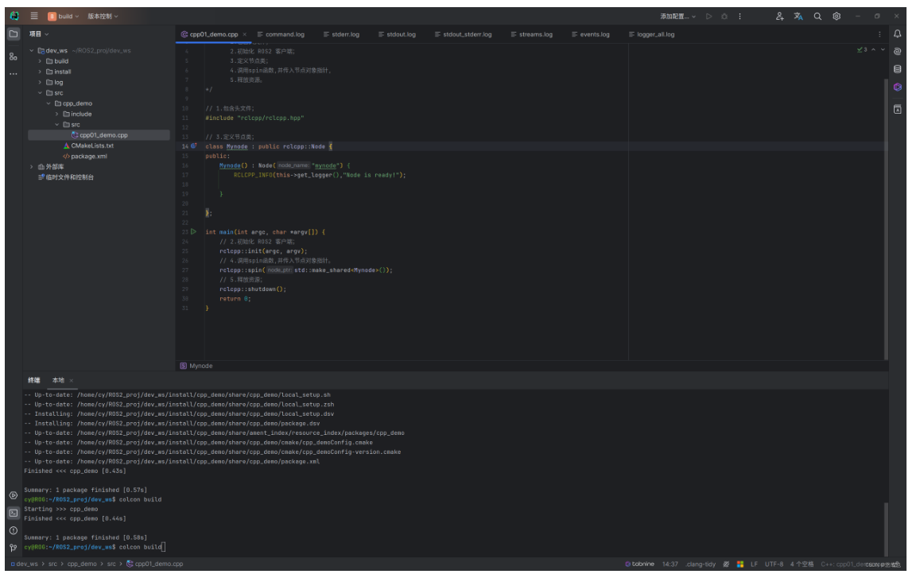Open IDE settings gear icon
This screenshot has width=924, height=574.
tap(837, 16)
